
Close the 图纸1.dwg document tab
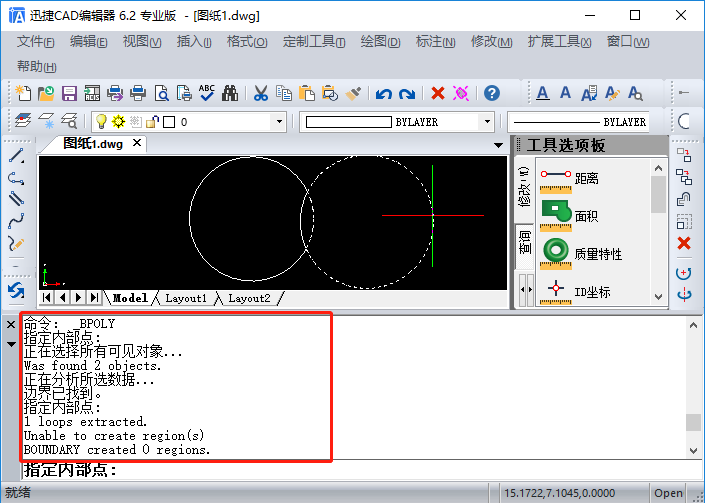(137, 143)
